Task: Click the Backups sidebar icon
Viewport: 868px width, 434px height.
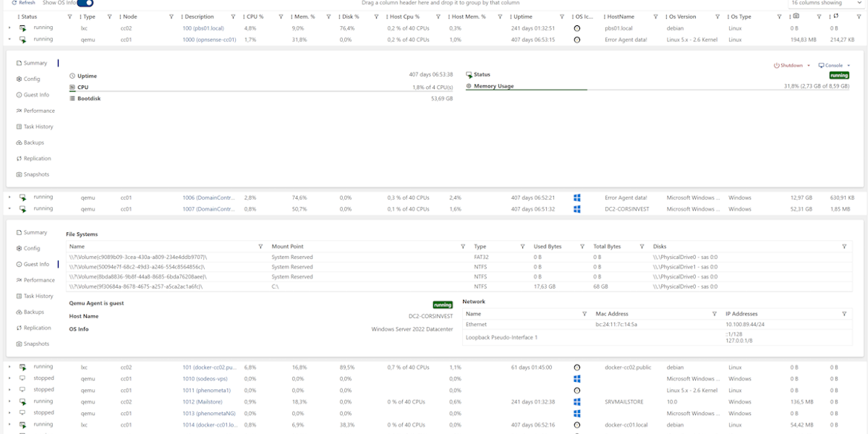Action: coord(17,142)
